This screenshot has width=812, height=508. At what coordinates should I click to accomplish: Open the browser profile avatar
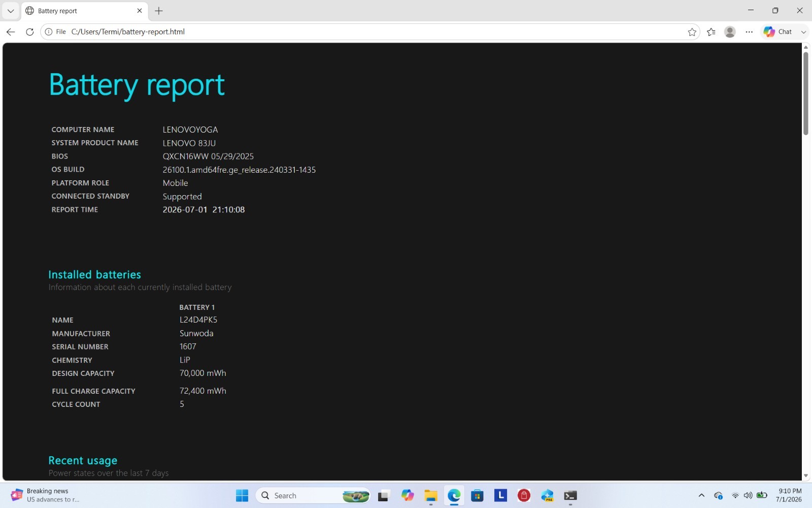[730, 32]
